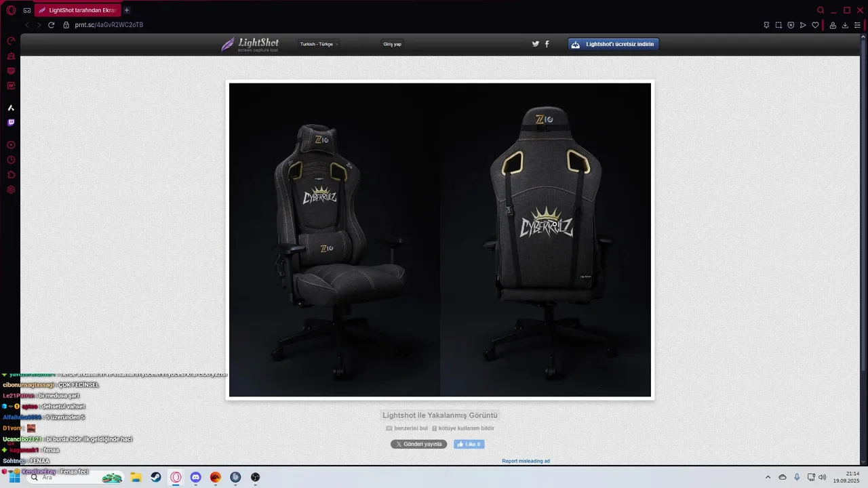Select the LightShot tarafından Ekran tab

tap(77, 10)
